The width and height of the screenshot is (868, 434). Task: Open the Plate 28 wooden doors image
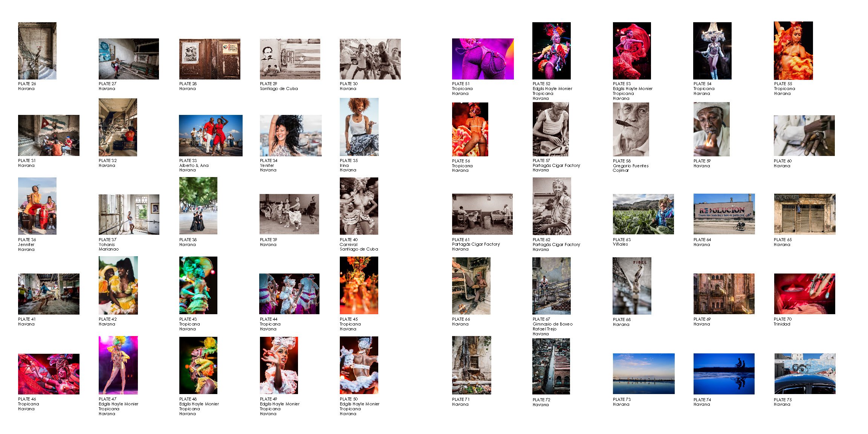[210, 59]
